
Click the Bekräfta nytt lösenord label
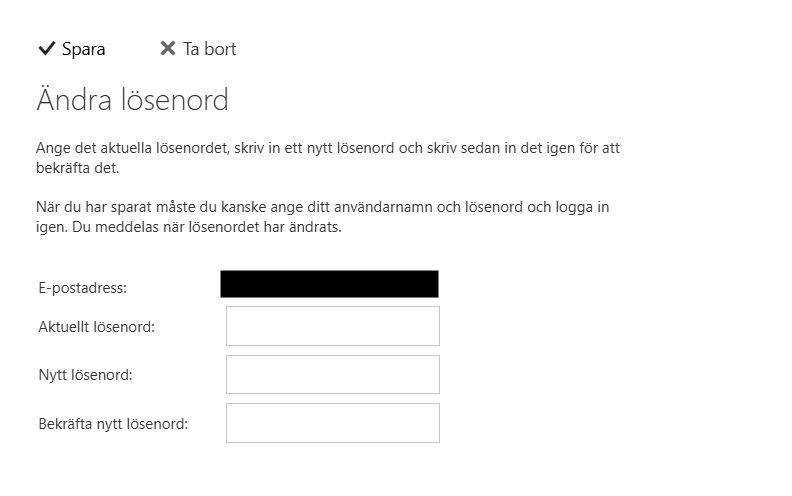113,424
